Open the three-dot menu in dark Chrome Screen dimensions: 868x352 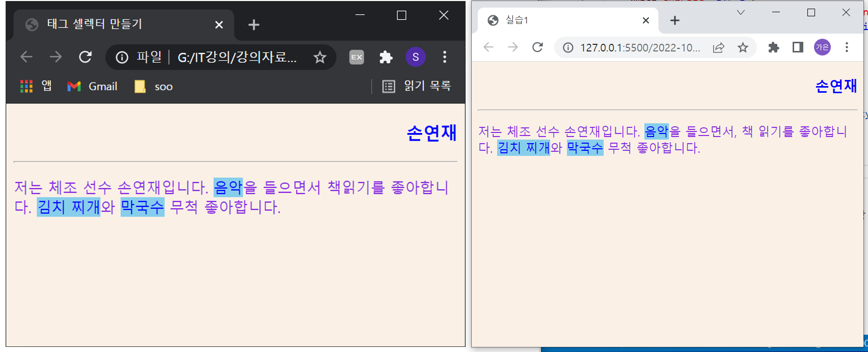(x=445, y=57)
